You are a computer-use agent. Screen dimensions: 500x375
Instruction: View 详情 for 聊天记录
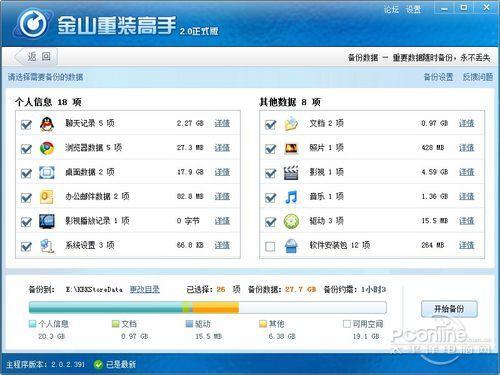(x=222, y=123)
